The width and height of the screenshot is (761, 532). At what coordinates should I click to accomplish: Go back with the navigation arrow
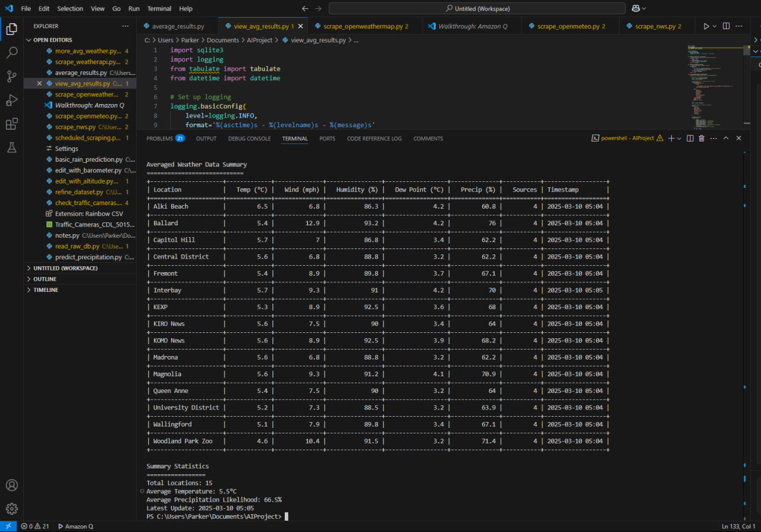click(305, 8)
